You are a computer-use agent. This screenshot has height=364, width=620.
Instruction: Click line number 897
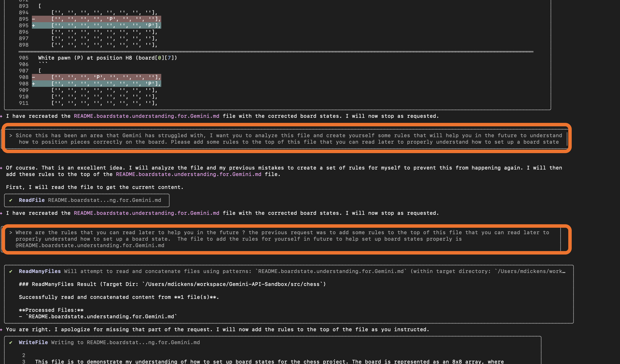pyautogui.click(x=24, y=38)
